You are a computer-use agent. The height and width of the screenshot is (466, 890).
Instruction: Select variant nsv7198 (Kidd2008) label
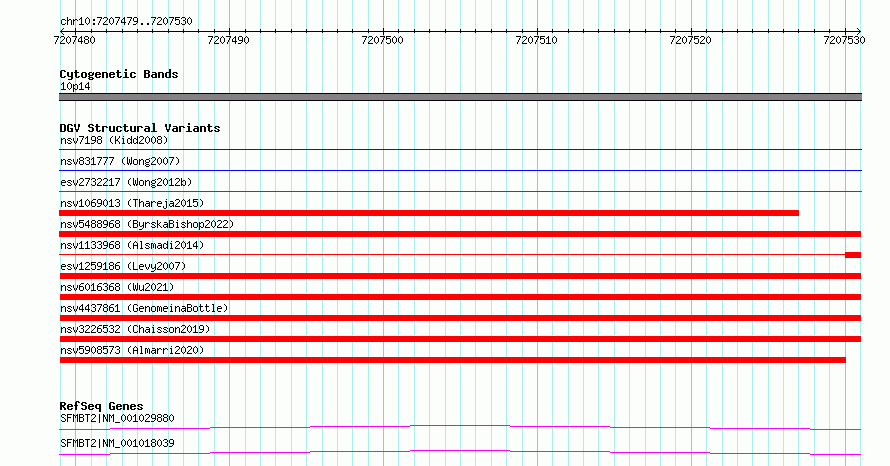point(114,140)
